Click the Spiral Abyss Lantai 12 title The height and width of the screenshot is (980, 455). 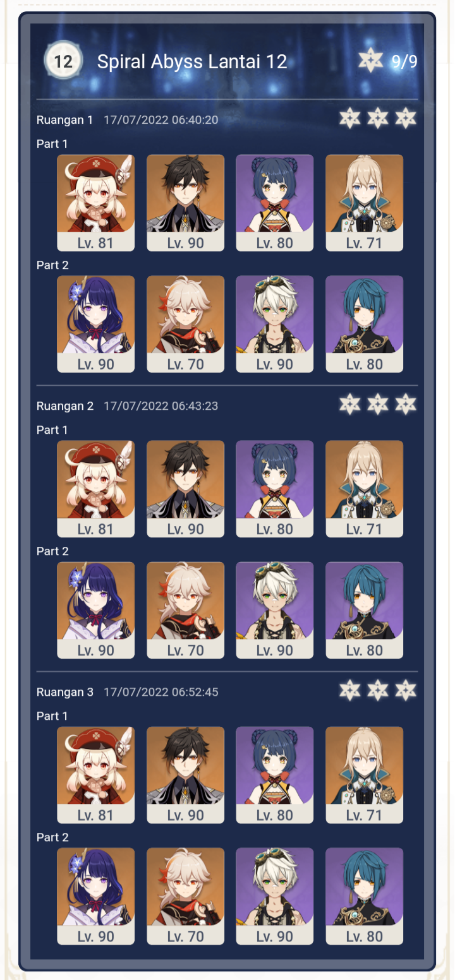pos(192,61)
